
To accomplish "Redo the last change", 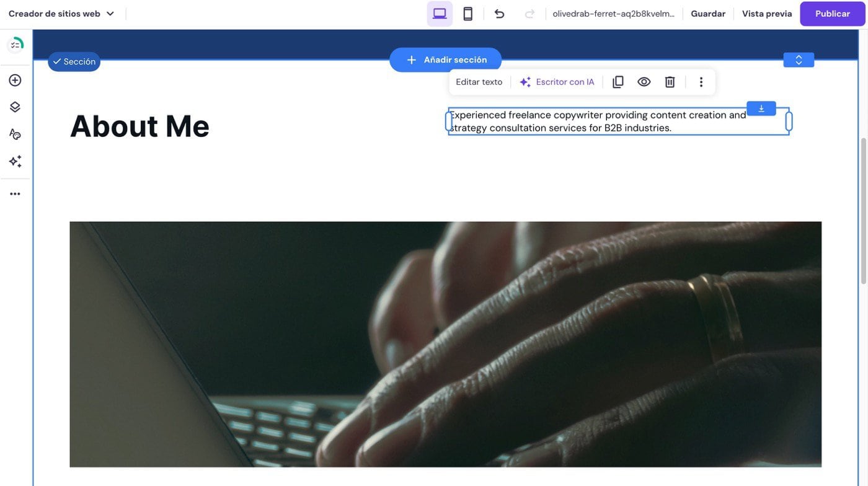I will click(529, 14).
